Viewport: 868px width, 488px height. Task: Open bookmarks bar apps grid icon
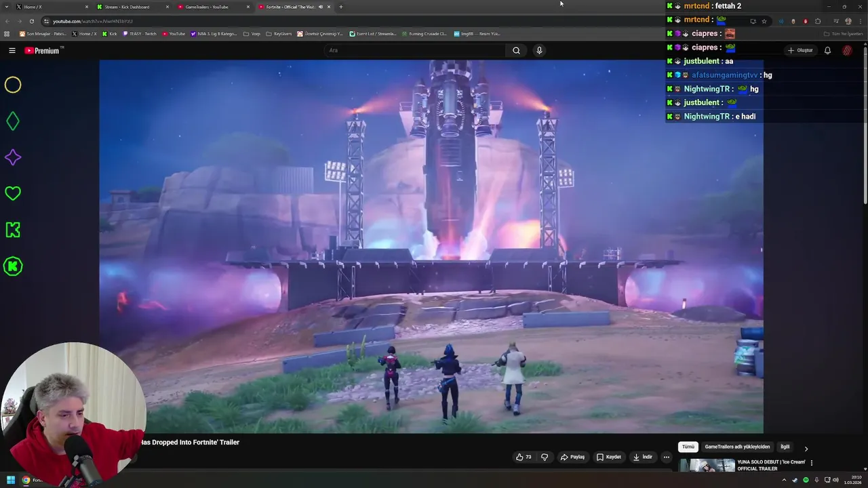coord(7,33)
